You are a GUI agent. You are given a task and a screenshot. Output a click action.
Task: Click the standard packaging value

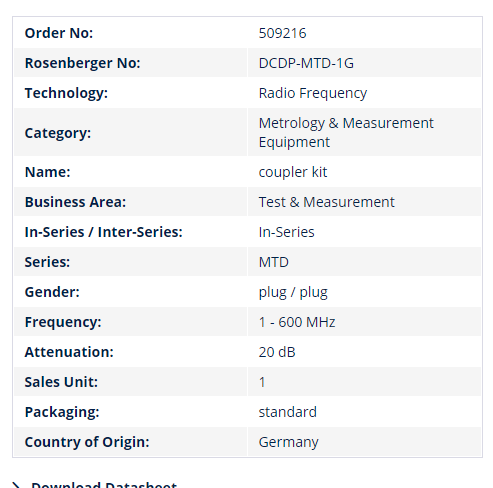(287, 412)
